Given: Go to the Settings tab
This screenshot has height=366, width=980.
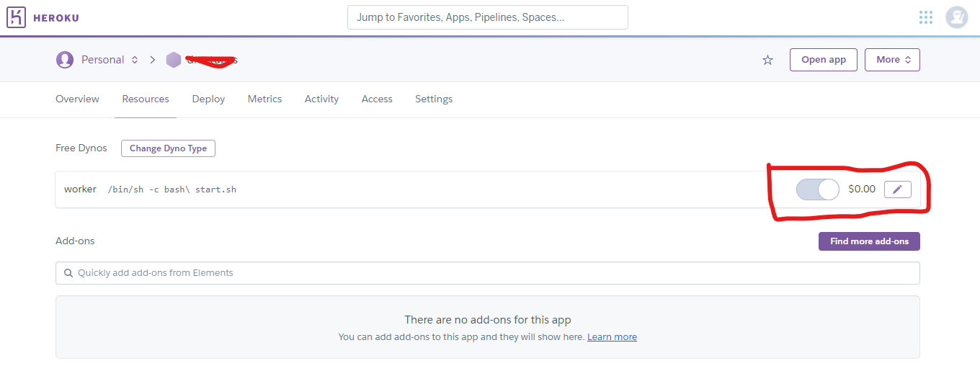Looking at the screenshot, I should tap(434, 99).
